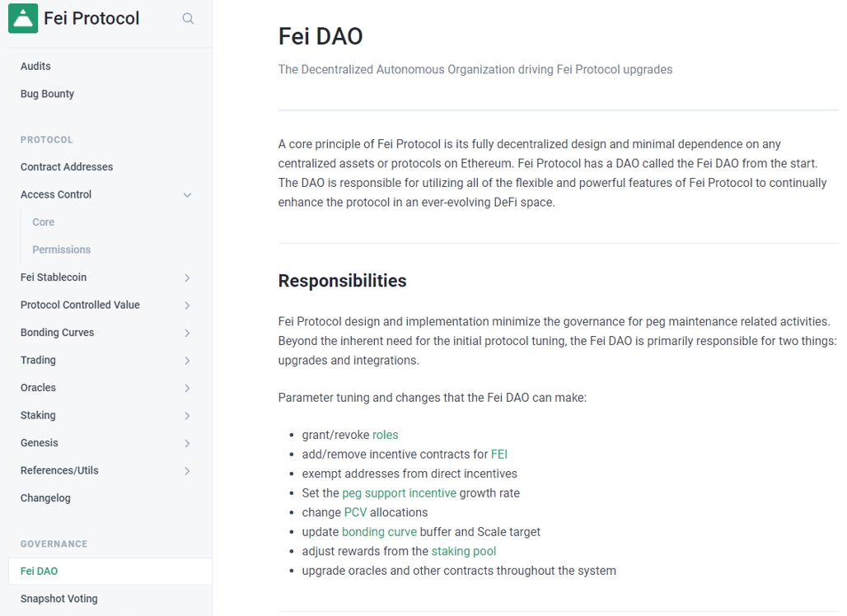Click the FEI link in bullet list
Image resolution: width=847 pixels, height=616 pixels.
pos(498,454)
